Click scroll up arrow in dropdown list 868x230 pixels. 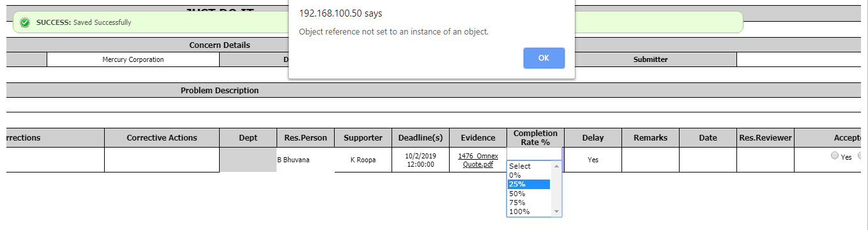point(556,166)
